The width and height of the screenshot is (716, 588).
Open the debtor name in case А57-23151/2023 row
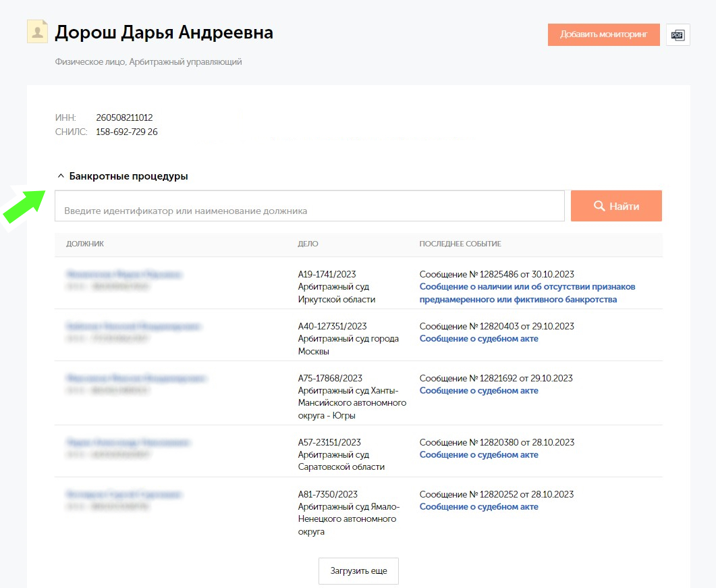tap(128, 443)
